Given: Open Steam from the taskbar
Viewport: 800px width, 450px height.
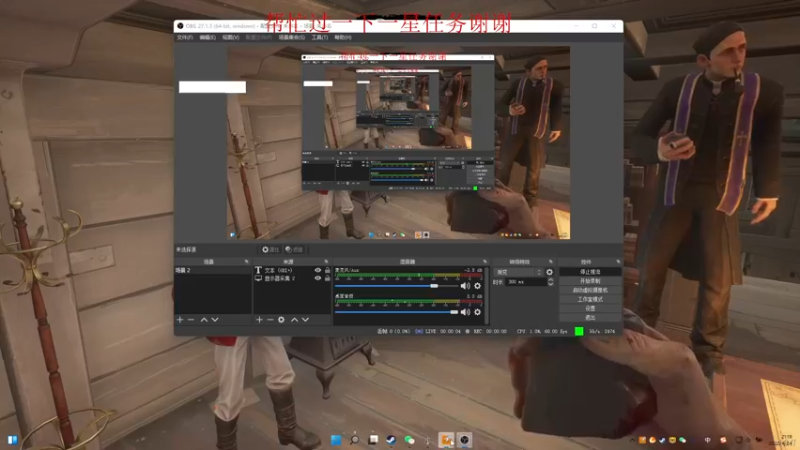Looking at the screenshot, I should click(391, 440).
